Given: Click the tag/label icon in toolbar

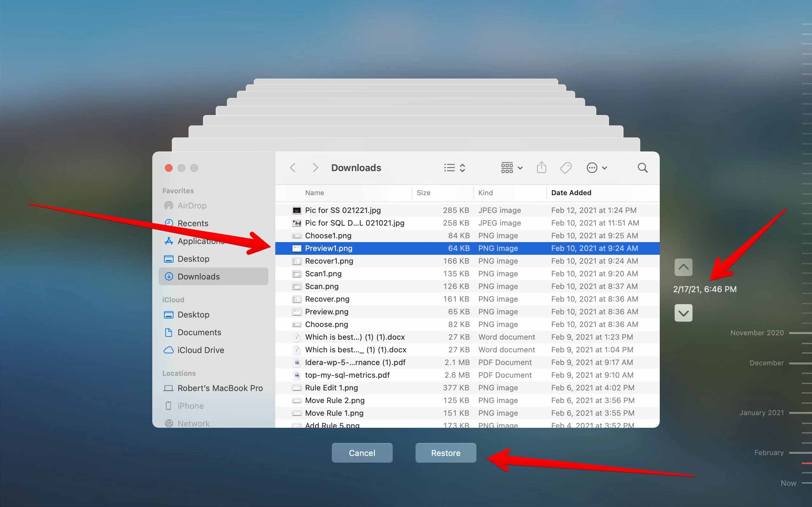Looking at the screenshot, I should (x=565, y=168).
